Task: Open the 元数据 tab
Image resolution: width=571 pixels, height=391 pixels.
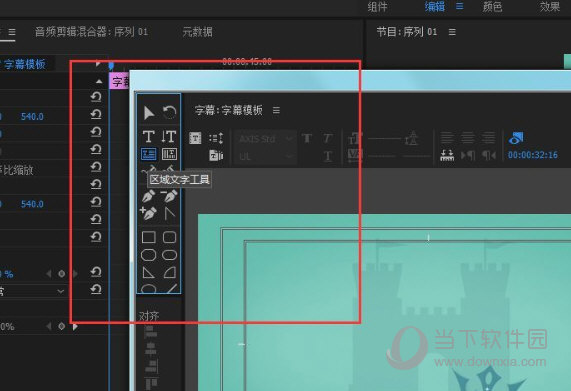Action: (x=197, y=32)
